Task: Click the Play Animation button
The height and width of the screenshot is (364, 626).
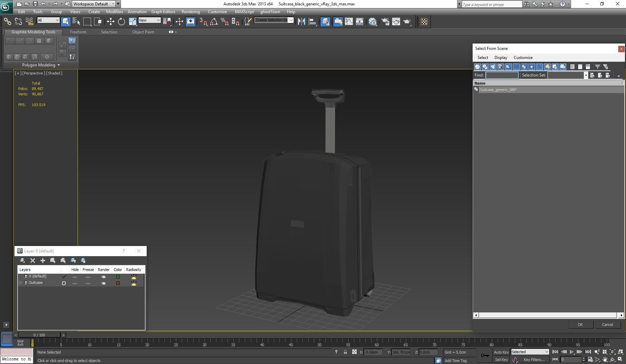Action: pyautogui.click(x=572, y=352)
